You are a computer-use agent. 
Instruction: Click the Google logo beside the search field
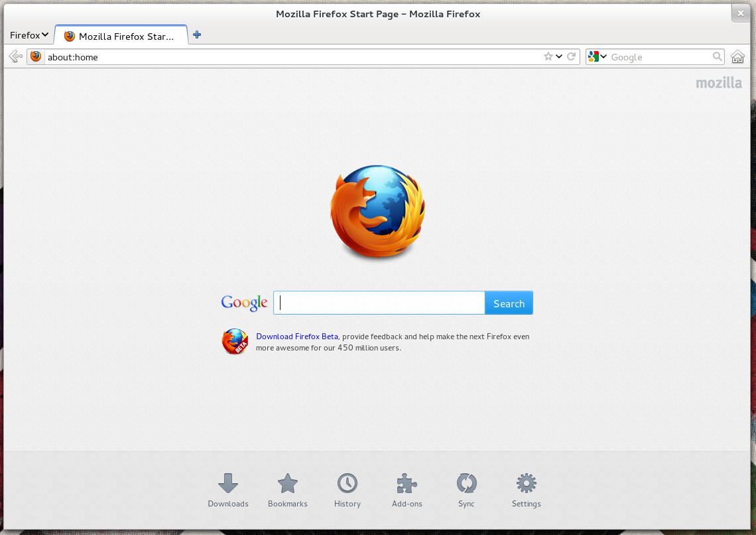click(244, 303)
